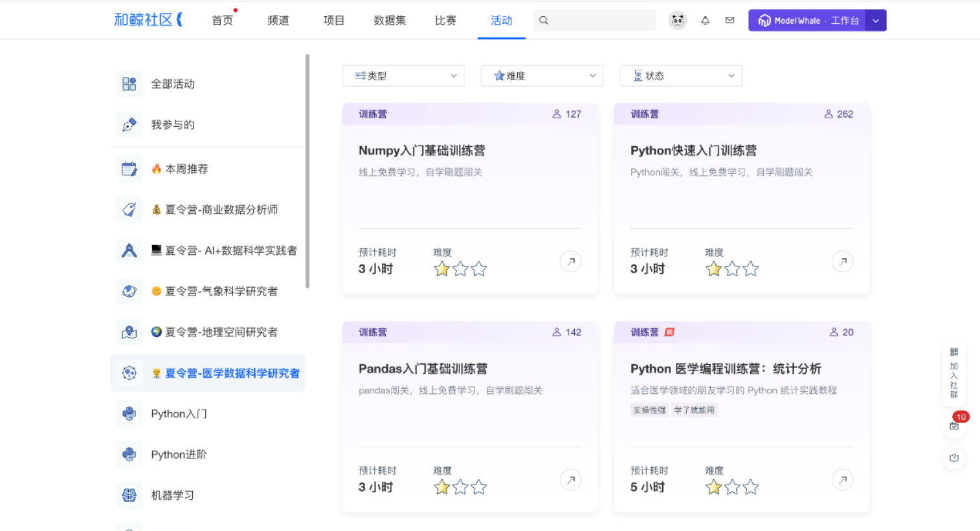Click the check-in icon with badge 10
The image size is (980, 531).
pos(954,426)
